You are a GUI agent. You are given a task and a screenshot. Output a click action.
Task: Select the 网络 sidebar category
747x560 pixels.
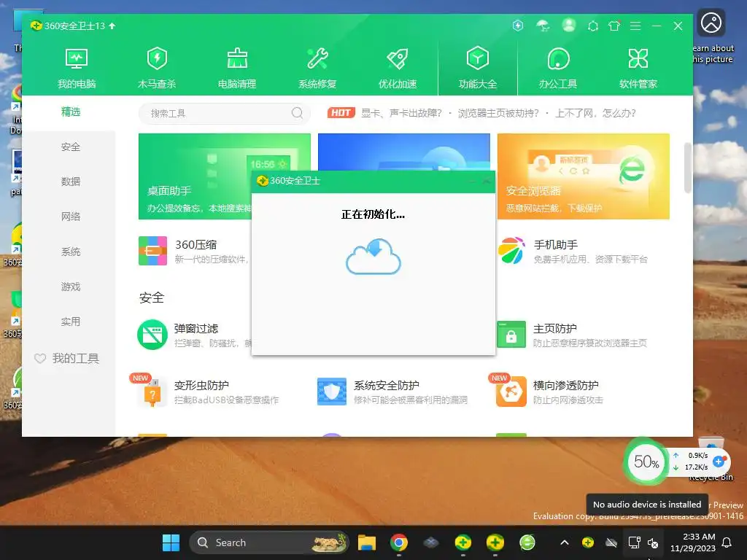point(71,216)
